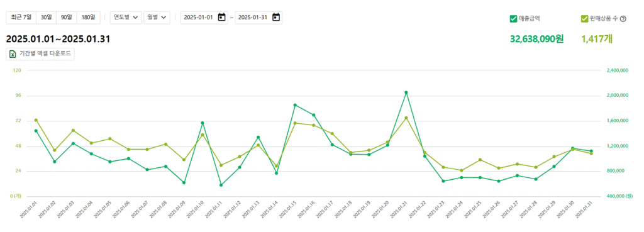The height and width of the screenshot is (232, 644).
Task: Click the sales amount point on 2025.01.15
Action: coord(295,105)
